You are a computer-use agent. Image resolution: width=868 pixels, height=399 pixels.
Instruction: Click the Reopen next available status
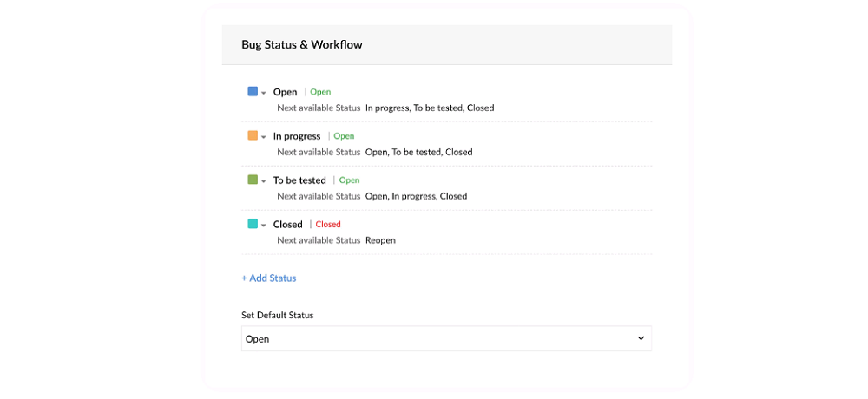[x=380, y=240]
